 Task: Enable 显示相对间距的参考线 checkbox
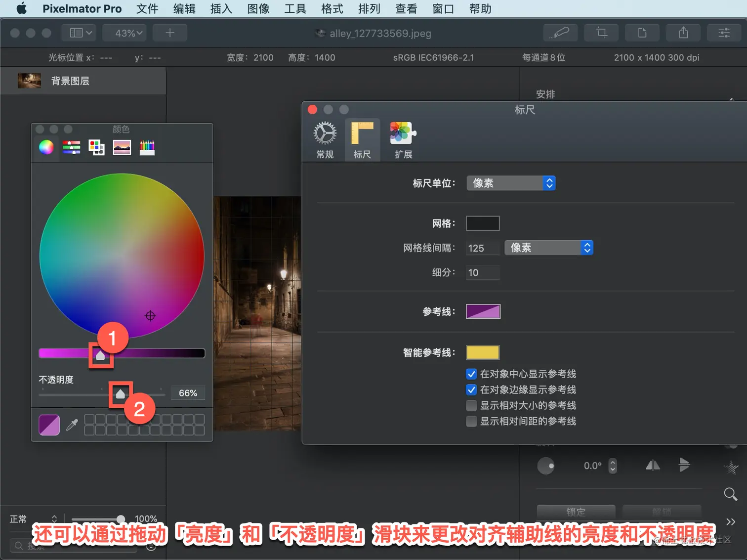(471, 422)
